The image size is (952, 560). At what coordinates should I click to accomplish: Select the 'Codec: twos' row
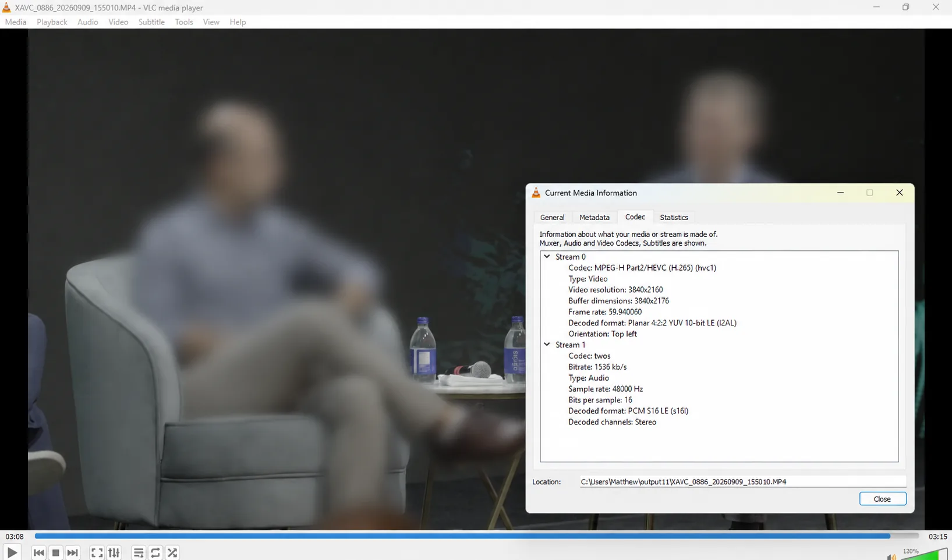[589, 356]
